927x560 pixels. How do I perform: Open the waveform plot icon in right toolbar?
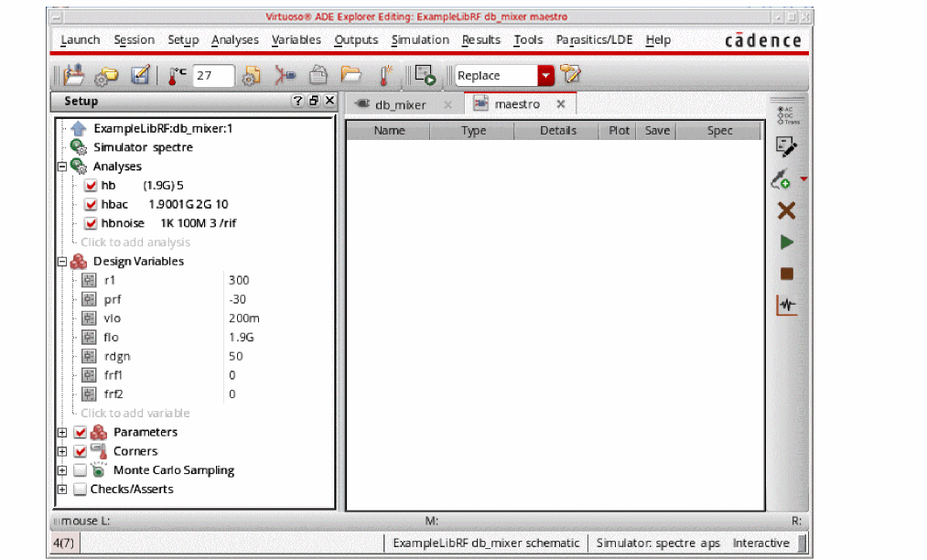point(786,305)
